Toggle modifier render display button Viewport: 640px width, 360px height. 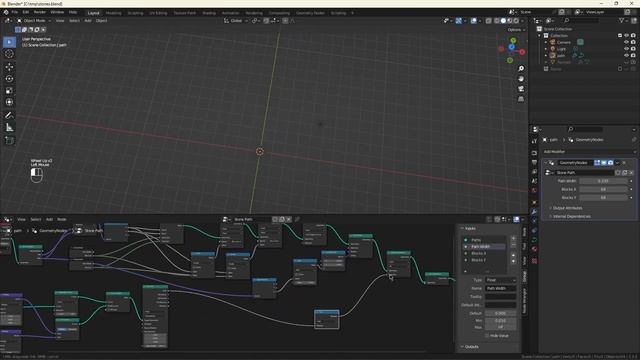tap(610, 162)
